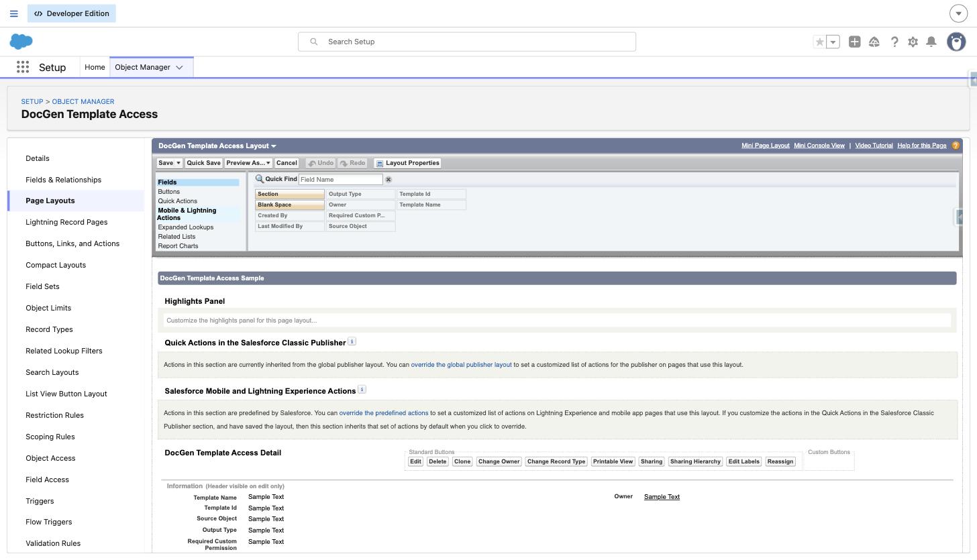Open the hamburger navigation menu
Screen dimensions: 977x560
[13, 13]
